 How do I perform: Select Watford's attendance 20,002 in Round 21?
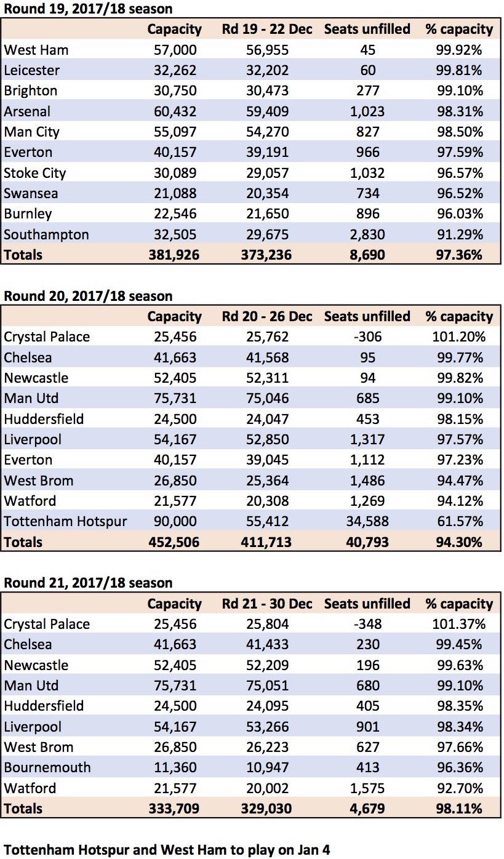click(267, 788)
